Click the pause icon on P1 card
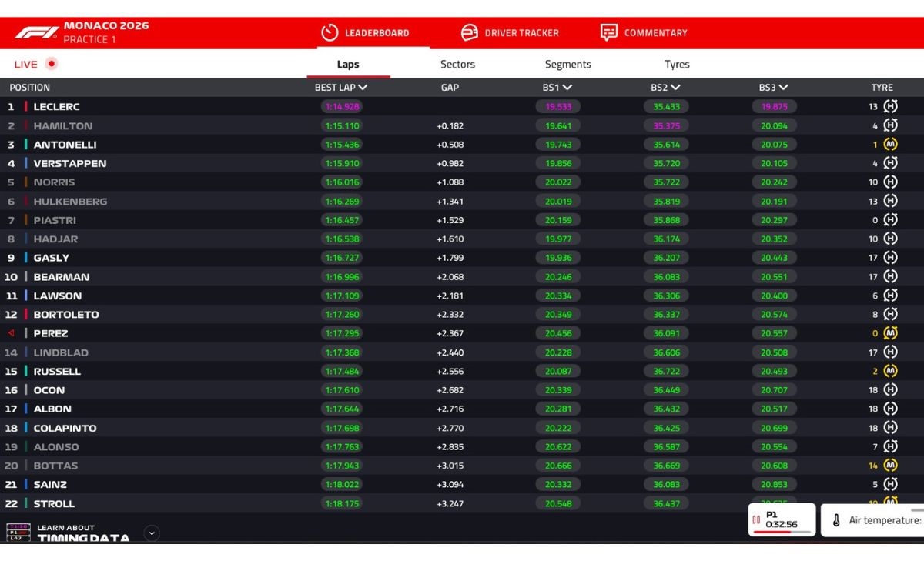This screenshot has height=561, width=924. point(756,520)
